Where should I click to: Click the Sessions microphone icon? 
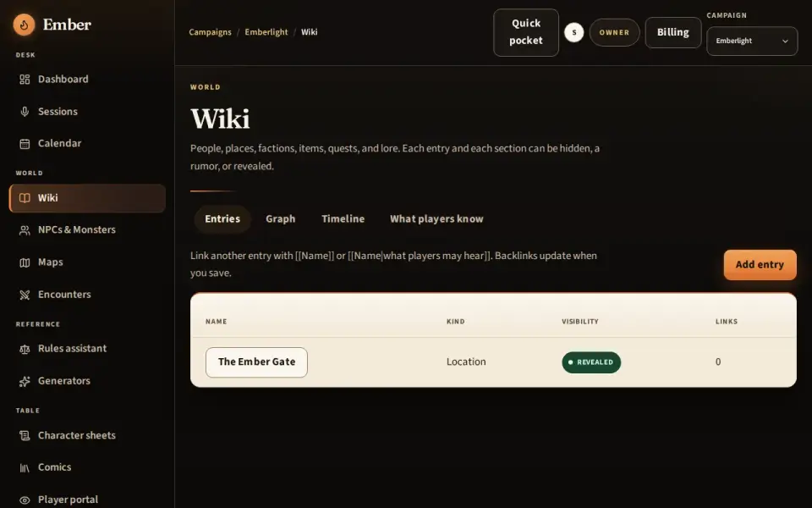(x=25, y=112)
